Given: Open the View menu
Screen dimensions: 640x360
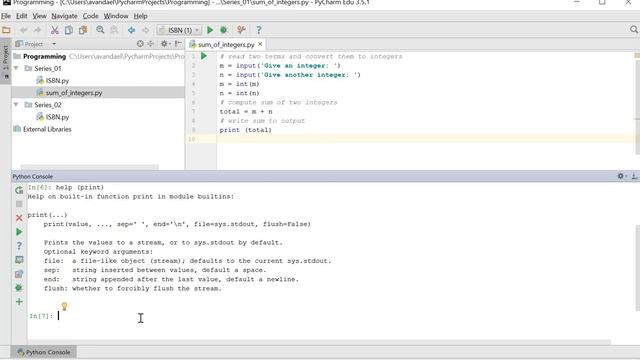Looking at the screenshot, I should point(39,16).
